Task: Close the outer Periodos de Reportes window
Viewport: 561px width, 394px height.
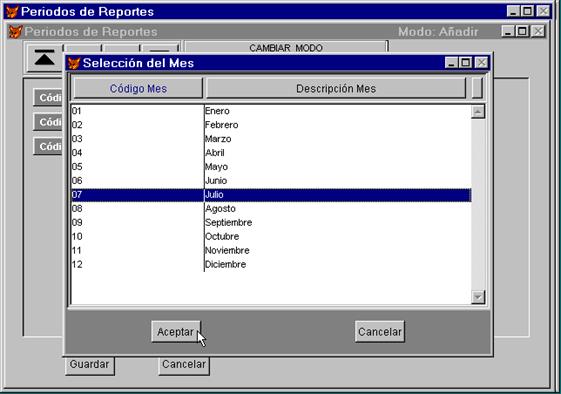Action: click(x=543, y=11)
